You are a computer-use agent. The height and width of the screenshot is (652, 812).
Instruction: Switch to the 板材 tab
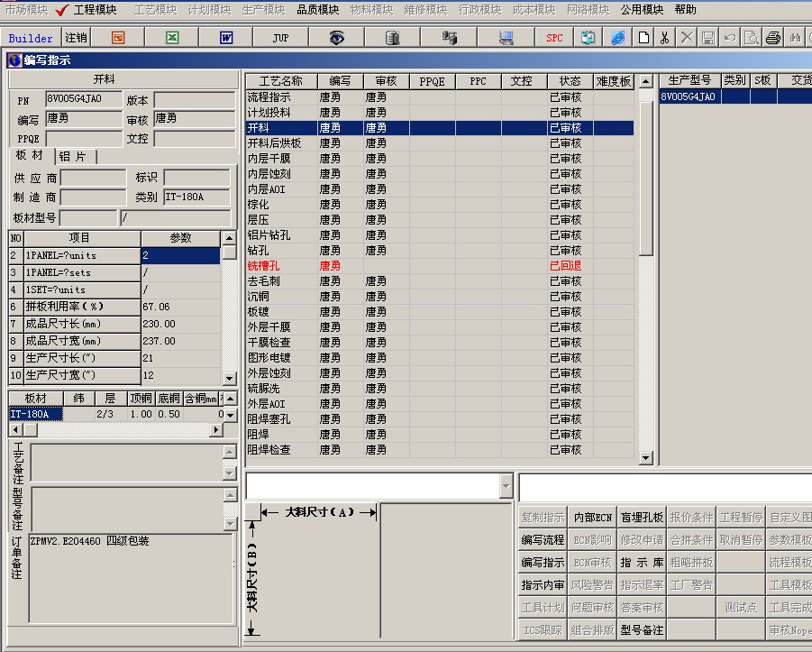point(30,155)
